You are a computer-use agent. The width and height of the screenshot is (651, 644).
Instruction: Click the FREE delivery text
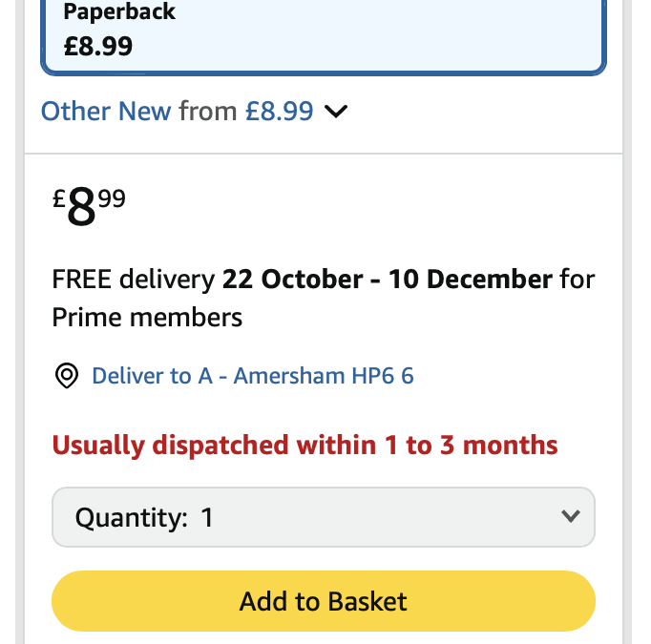point(133,280)
